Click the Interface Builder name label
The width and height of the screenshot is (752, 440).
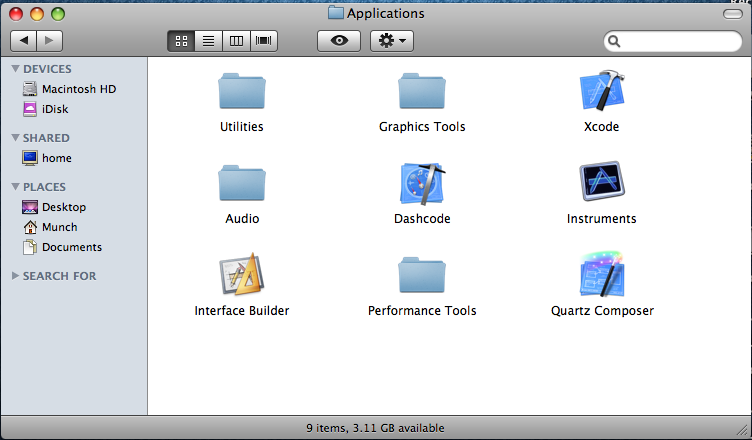(x=242, y=311)
